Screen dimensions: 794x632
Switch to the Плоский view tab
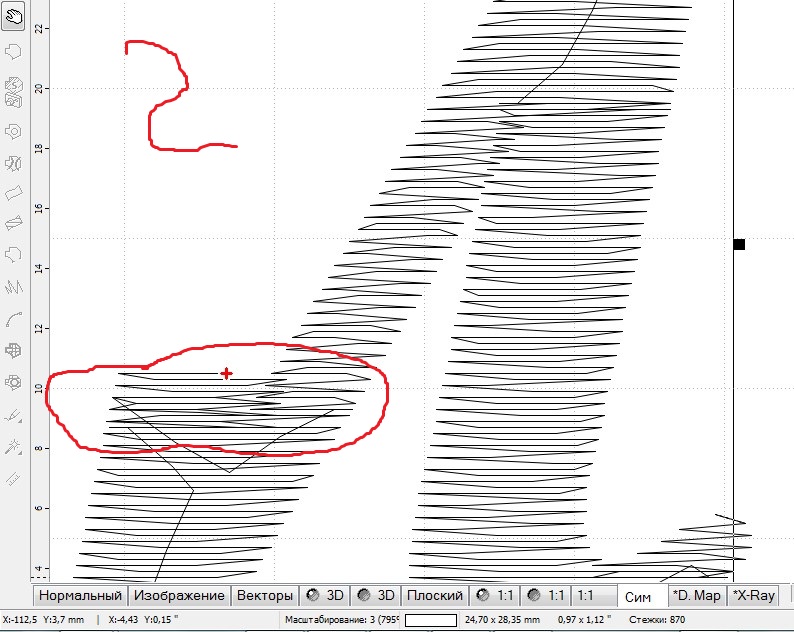click(x=435, y=596)
